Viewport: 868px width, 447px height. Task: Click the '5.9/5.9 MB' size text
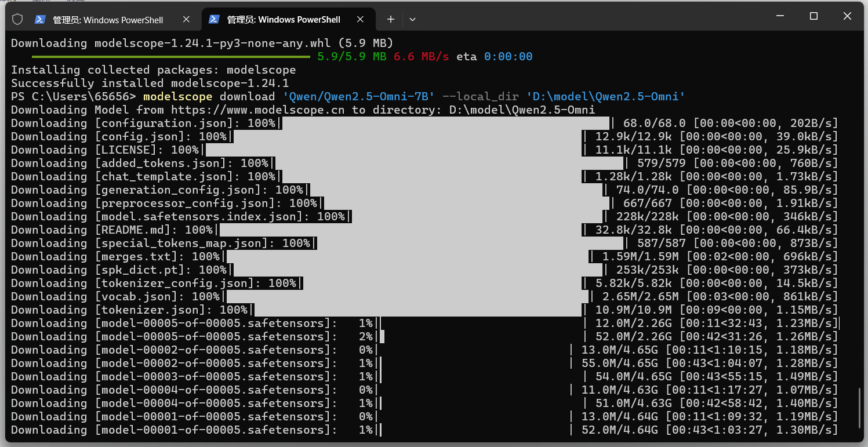coord(352,56)
